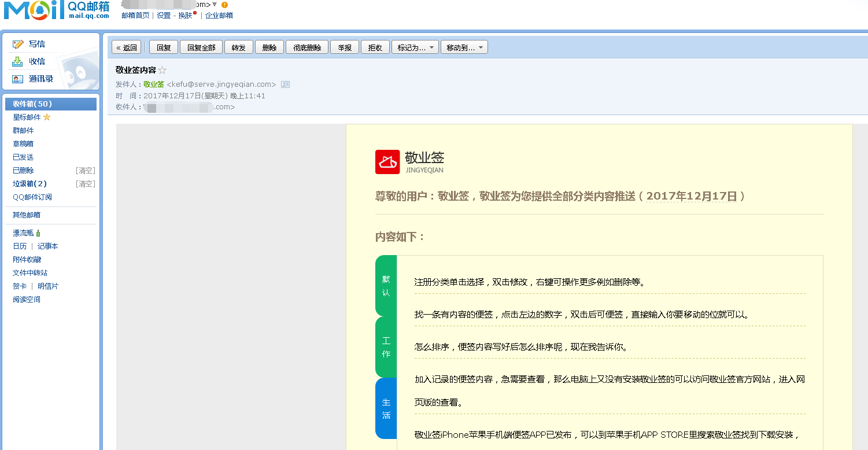Open the 垃圾箱(2) folder

coord(30,184)
